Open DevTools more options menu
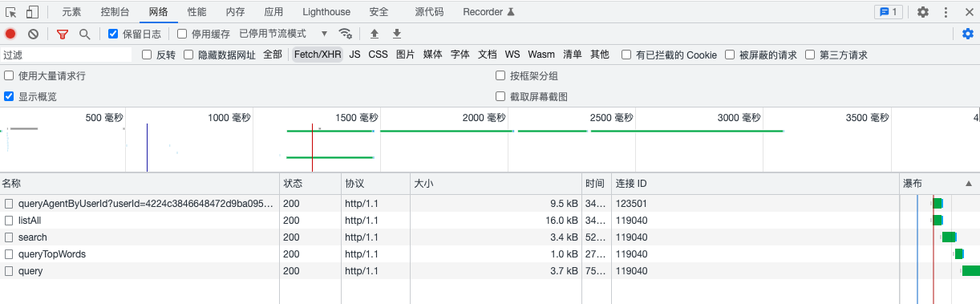The image size is (980, 304). tap(946, 12)
